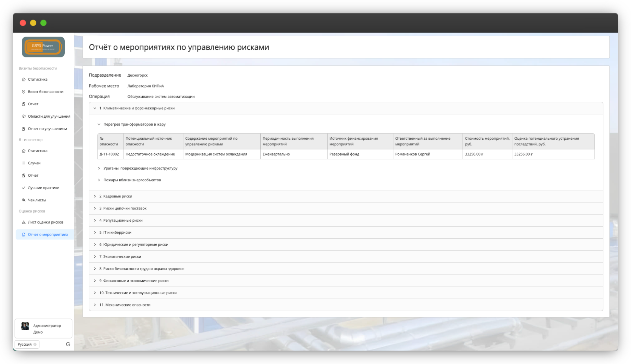
Task: Click the warning triangle icon for Лист оценки рисков
Action: click(24, 222)
